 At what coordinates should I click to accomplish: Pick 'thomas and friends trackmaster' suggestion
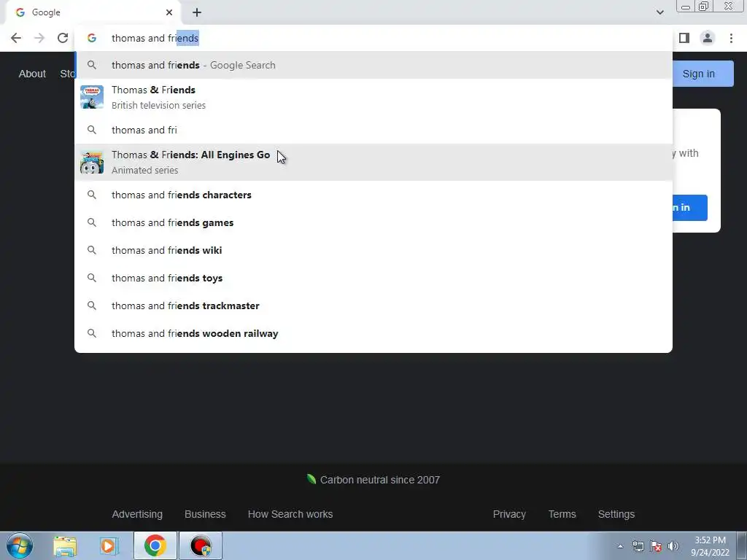coord(373,306)
